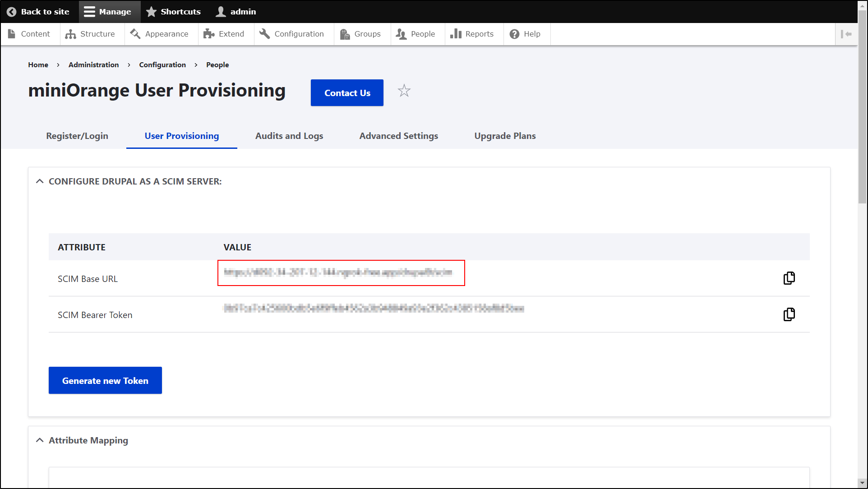This screenshot has height=489, width=868.
Task: Go to People breadcrumb link
Action: click(x=217, y=65)
